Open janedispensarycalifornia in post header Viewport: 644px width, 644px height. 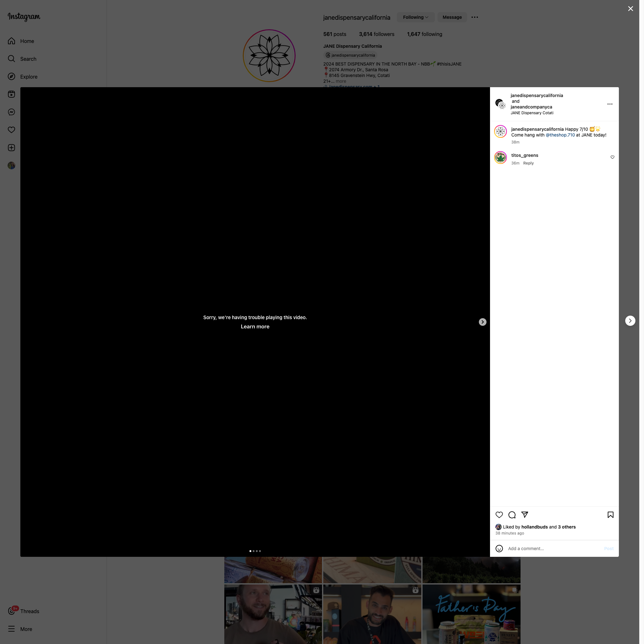click(x=537, y=96)
